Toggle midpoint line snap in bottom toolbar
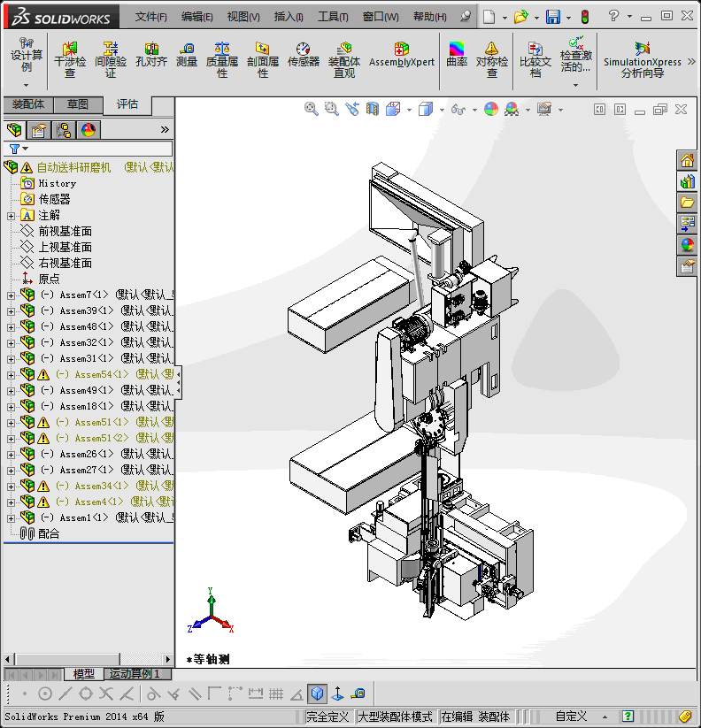701x728 pixels. click(x=65, y=694)
